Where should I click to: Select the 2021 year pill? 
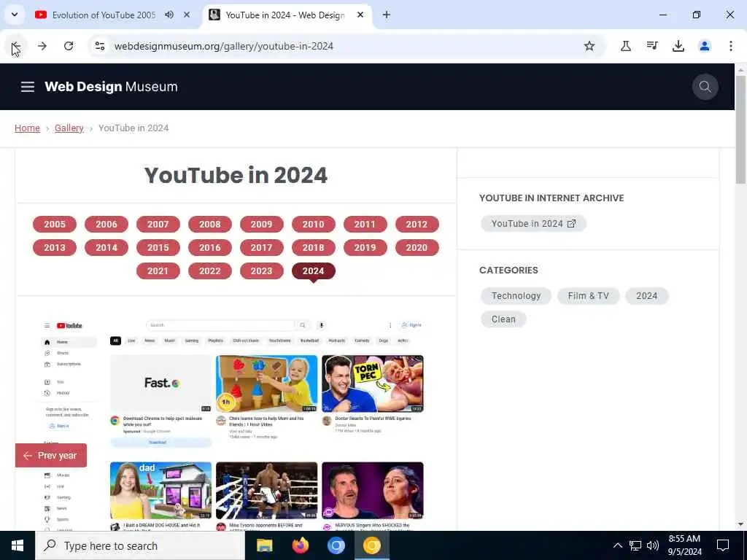click(x=158, y=271)
